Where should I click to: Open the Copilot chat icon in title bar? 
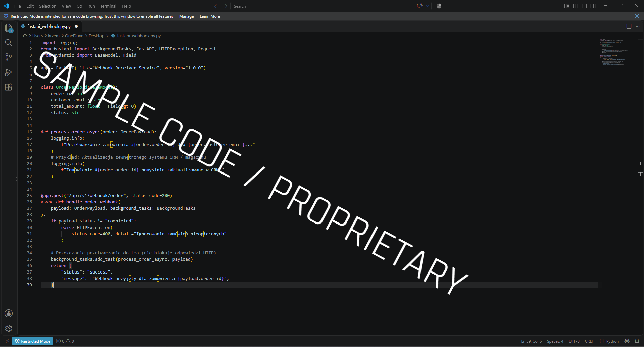tap(419, 6)
